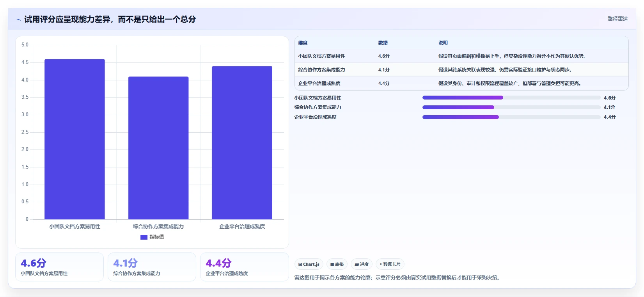Click the description starting 假设其跨系统关联表现较强

(506, 70)
